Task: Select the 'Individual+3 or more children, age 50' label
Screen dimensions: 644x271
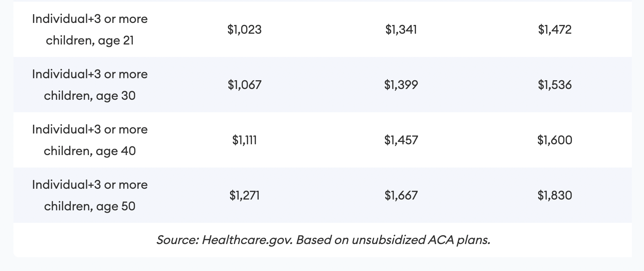Action: (x=90, y=195)
